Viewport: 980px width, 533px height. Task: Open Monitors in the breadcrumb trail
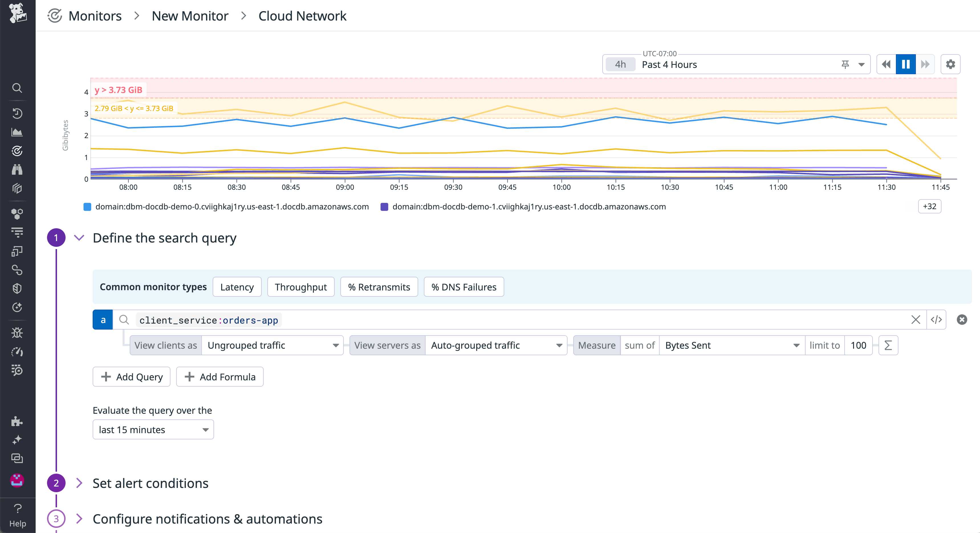tap(95, 16)
